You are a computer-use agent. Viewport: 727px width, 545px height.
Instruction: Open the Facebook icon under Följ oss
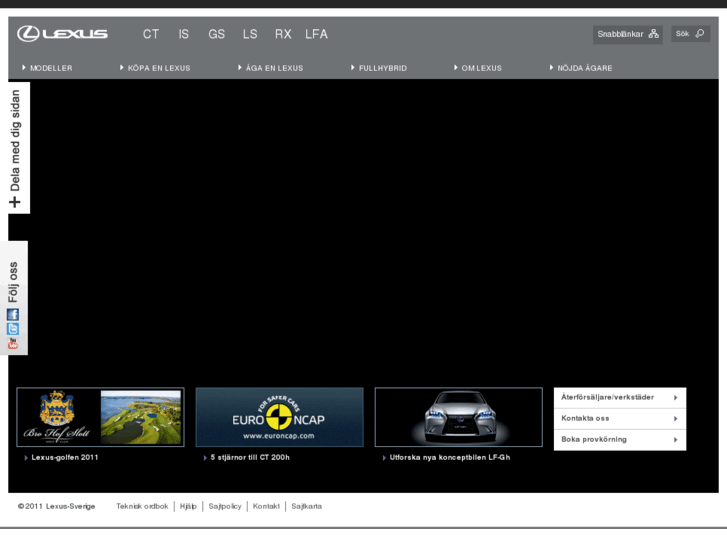tap(13, 315)
